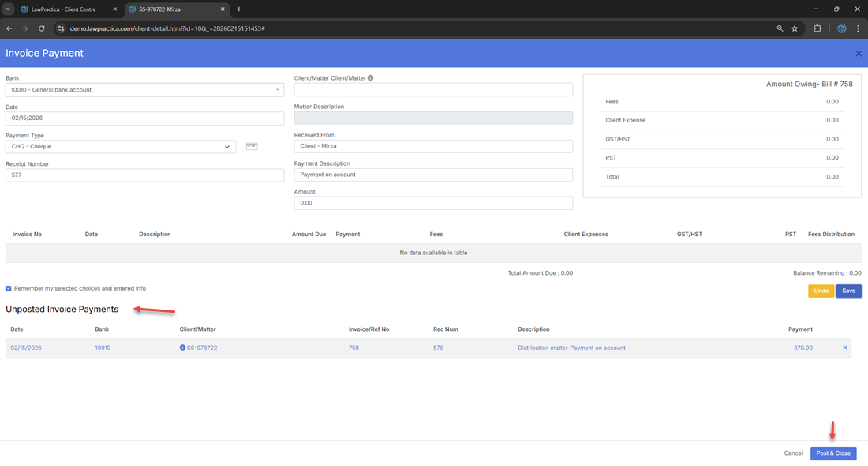Open the browser zoom magnifier icon
The image size is (868, 466).
click(x=780, y=28)
